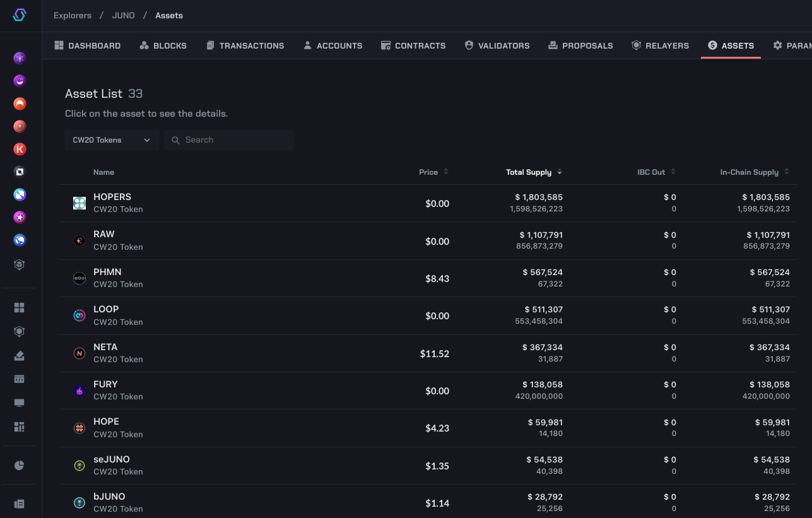
Task: Select the salmon-red circular chain icon
Action: (20, 126)
